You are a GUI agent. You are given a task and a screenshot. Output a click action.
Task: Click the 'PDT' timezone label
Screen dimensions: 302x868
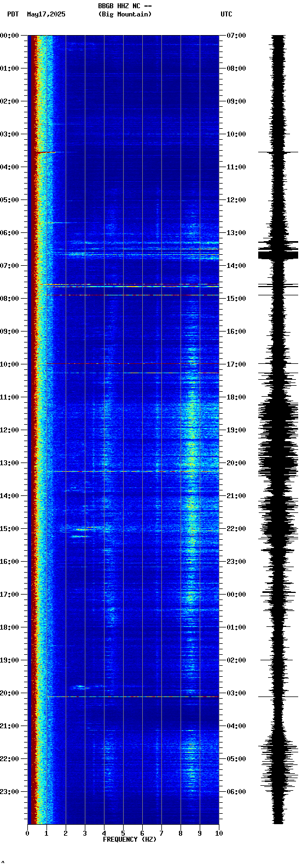click(x=13, y=14)
